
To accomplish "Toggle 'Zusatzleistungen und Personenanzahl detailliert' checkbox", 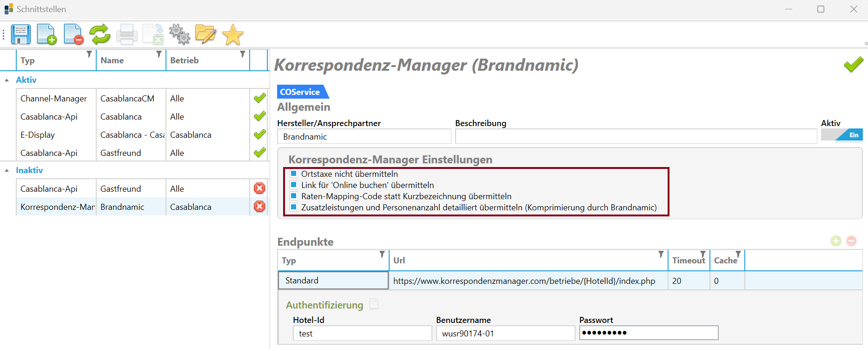I will (293, 207).
